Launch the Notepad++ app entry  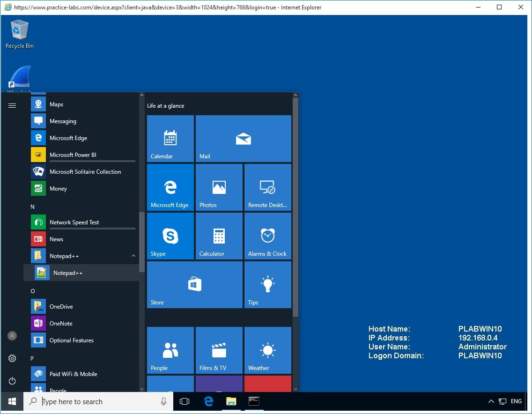coord(68,273)
